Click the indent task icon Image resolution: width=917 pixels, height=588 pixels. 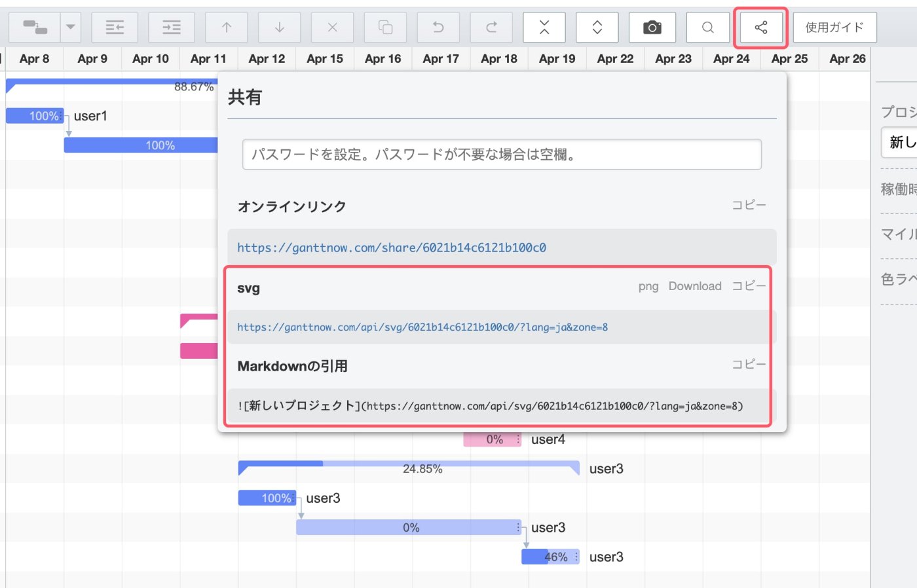tap(172, 28)
